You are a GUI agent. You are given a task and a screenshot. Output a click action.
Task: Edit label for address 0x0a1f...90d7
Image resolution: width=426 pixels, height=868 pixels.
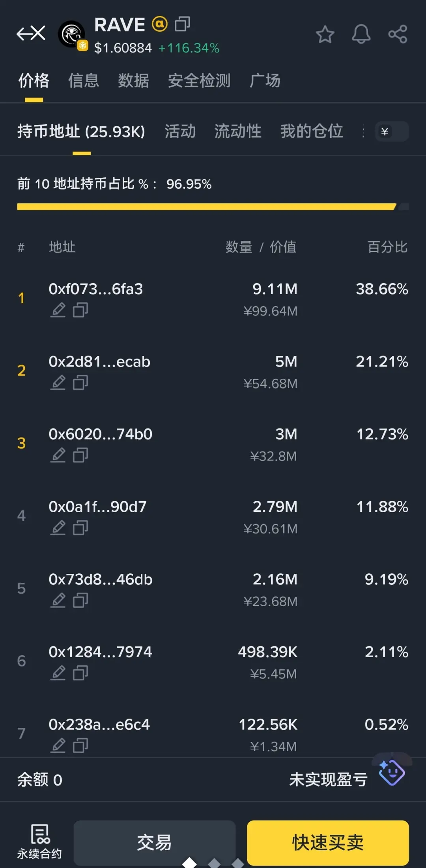[58, 528]
